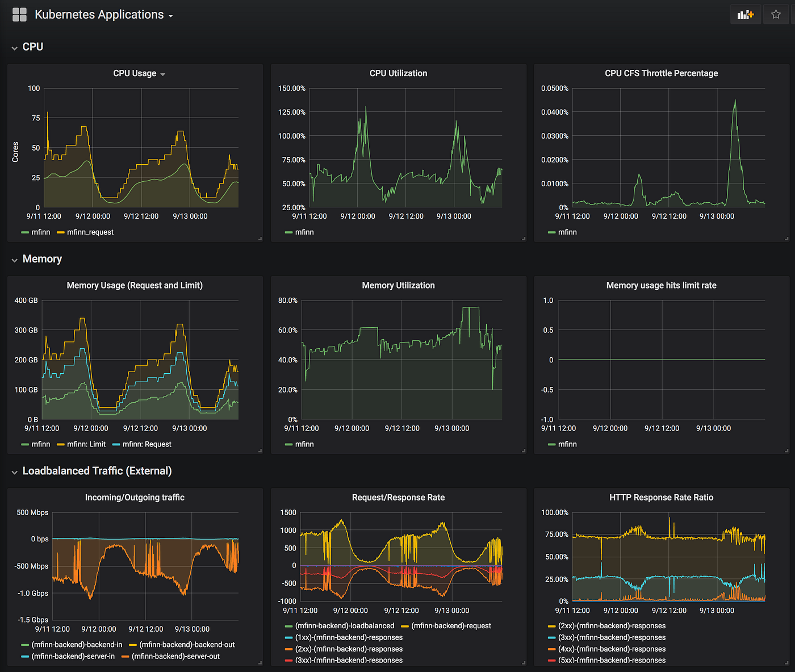This screenshot has height=672, width=795.
Task: Star this dashboard as favorite
Action: 776,15
